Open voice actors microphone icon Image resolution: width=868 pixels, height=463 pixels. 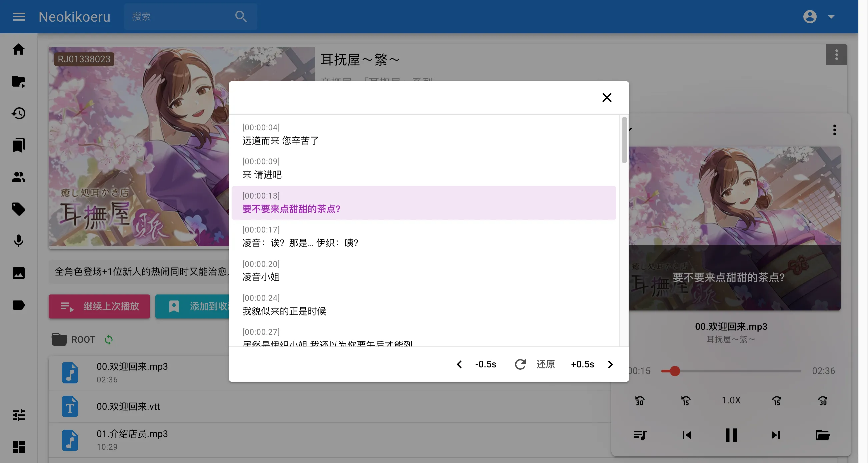(x=19, y=241)
